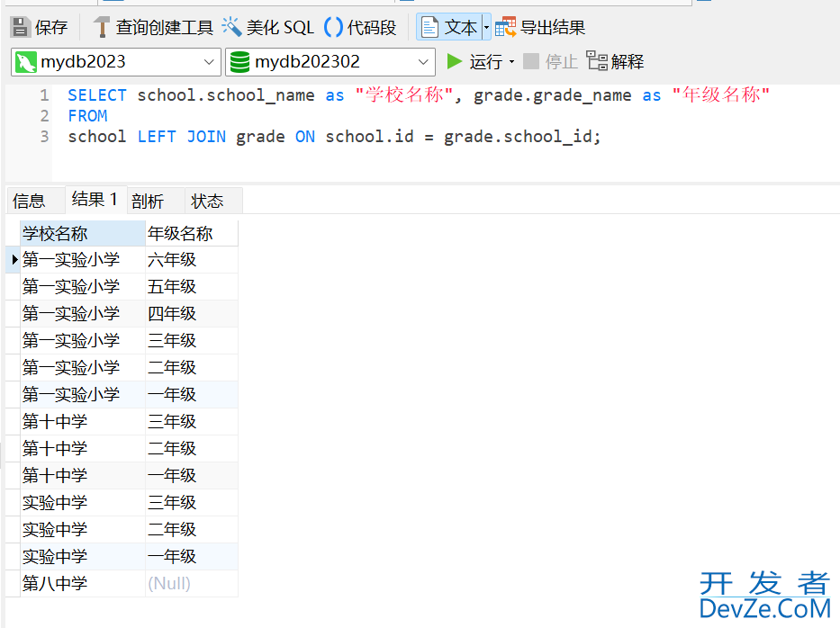The width and height of the screenshot is (840, 628).
Task: Click the LEFT JOIN line in editor
Action: pyautogui.click(x=334, y=137)
